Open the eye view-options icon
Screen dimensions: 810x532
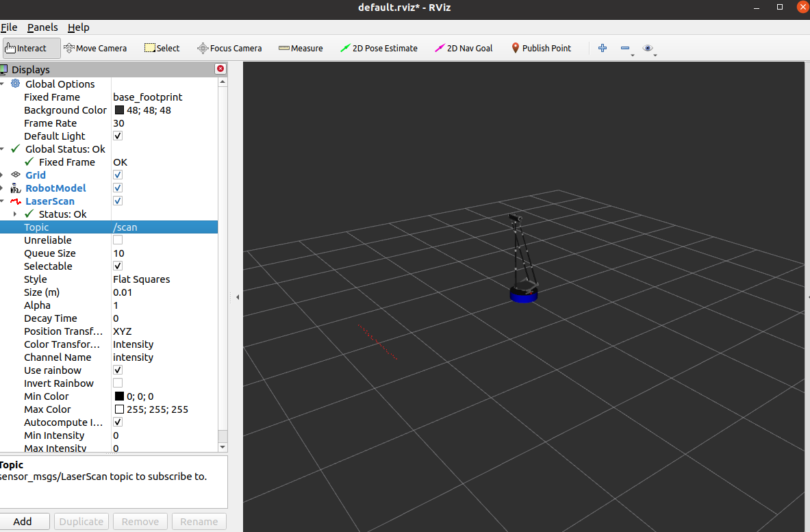pos(647,48)
